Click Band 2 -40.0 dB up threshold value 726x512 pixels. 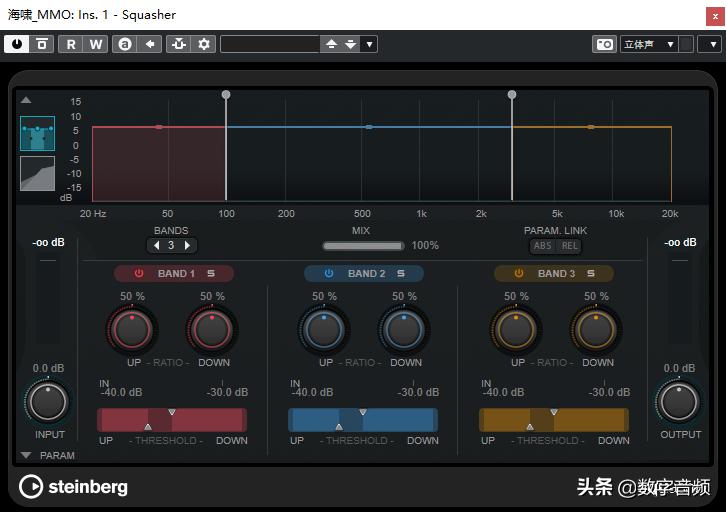coord(312,392)
